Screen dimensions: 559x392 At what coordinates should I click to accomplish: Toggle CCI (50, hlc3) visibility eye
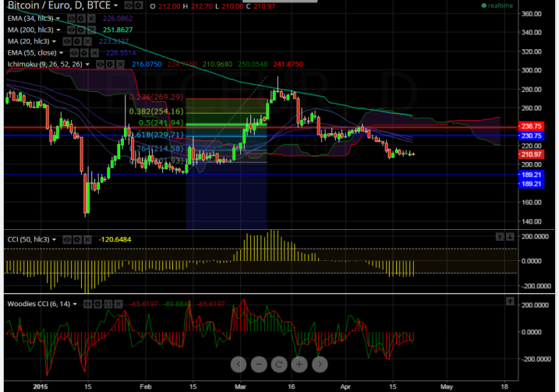pos(67,240)
